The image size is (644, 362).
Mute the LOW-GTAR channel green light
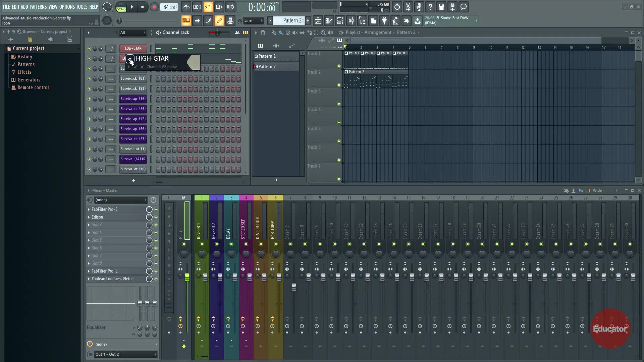click(x=89, y=49)
